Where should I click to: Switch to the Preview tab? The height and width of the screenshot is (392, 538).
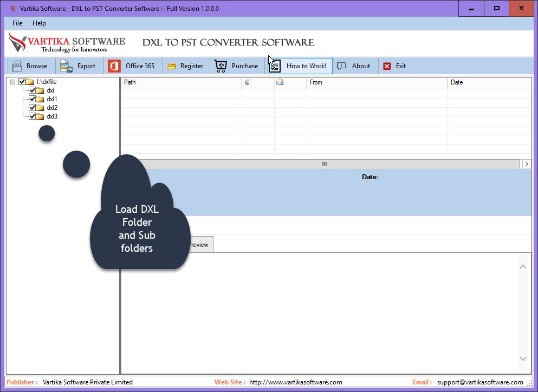point(200,245)
